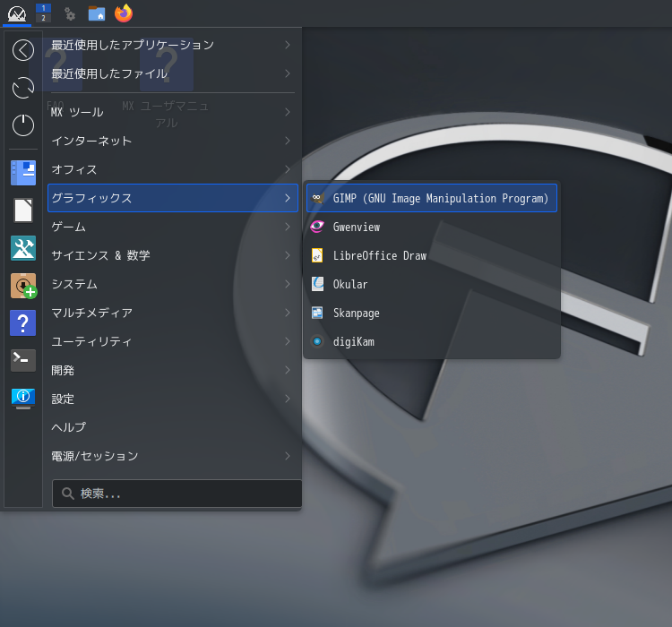Viewport: 672px width, 627px height.
Task: Expand オフィス submenu arrow
Action: tap(288, 169)
